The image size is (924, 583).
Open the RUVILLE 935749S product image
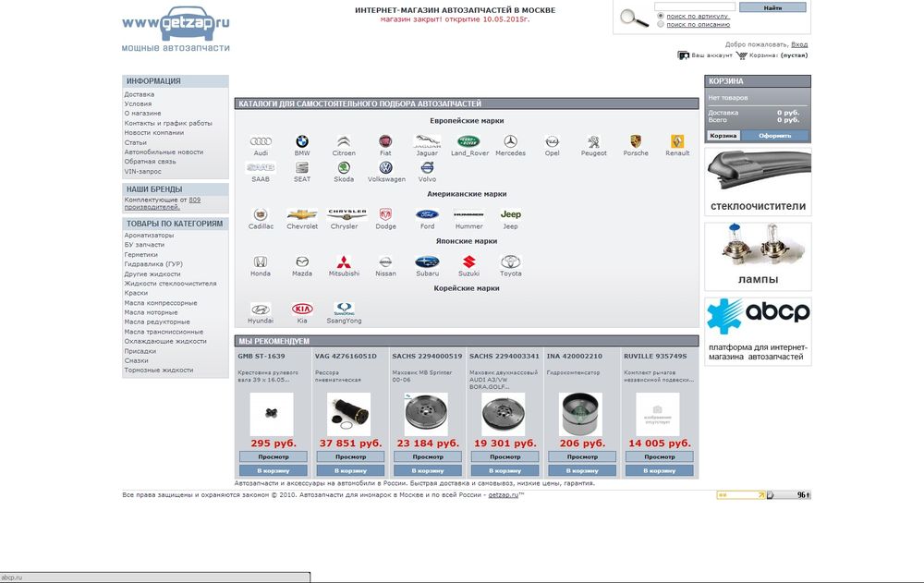657,415
